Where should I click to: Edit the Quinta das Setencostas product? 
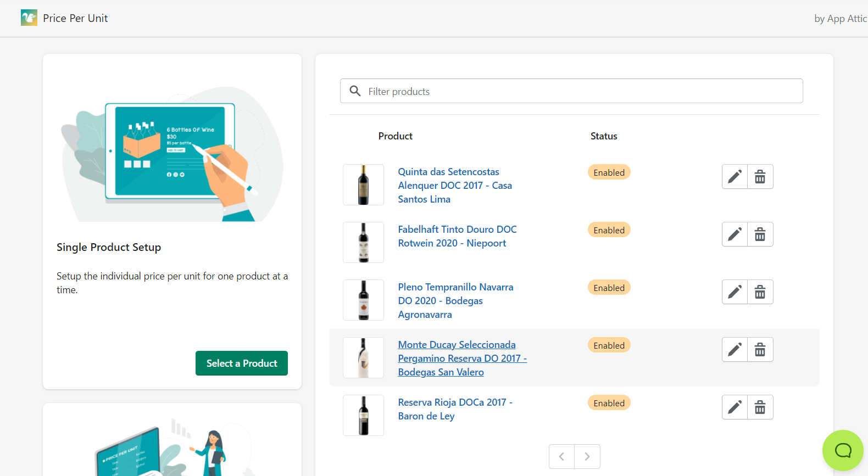735,177
